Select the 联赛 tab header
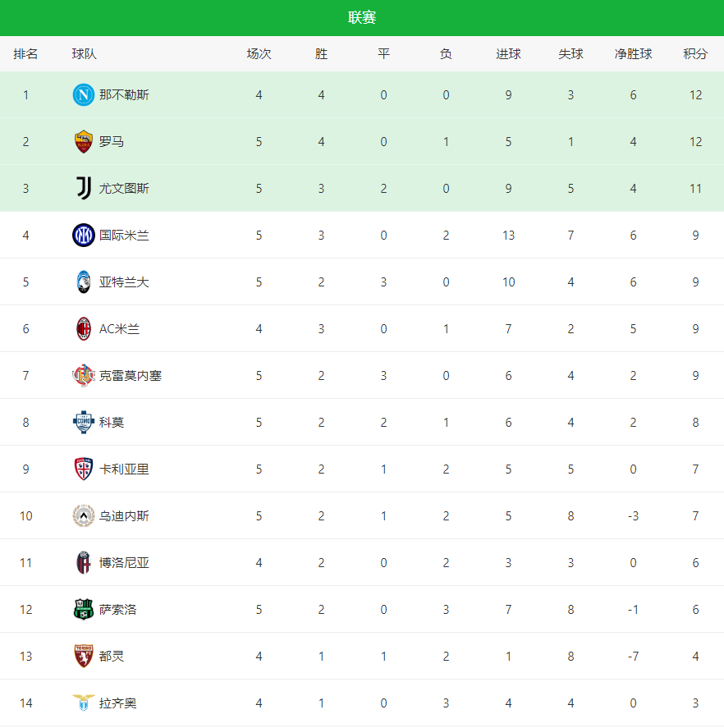724x728 pixels. click(x=362, y=18)
